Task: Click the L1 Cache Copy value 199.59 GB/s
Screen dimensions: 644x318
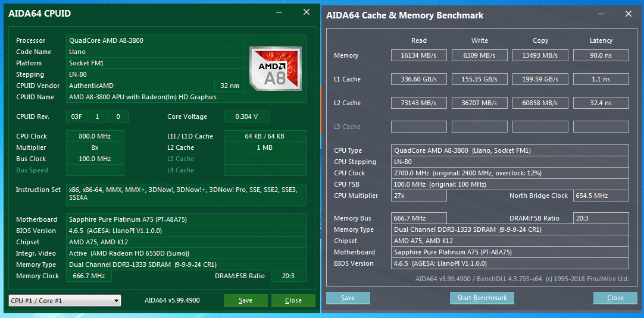Action: click(540, 79)
